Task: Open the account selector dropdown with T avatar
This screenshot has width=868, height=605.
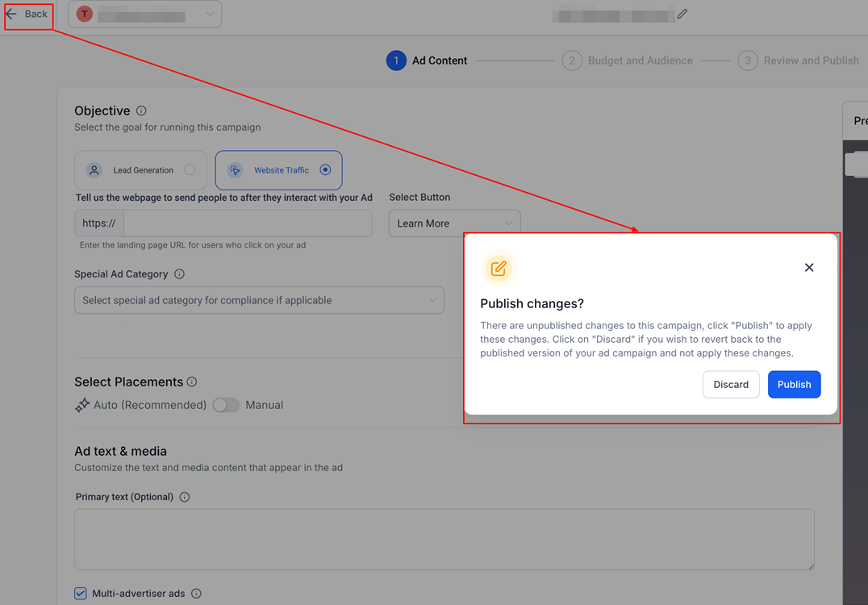Action: pos(145,14)
